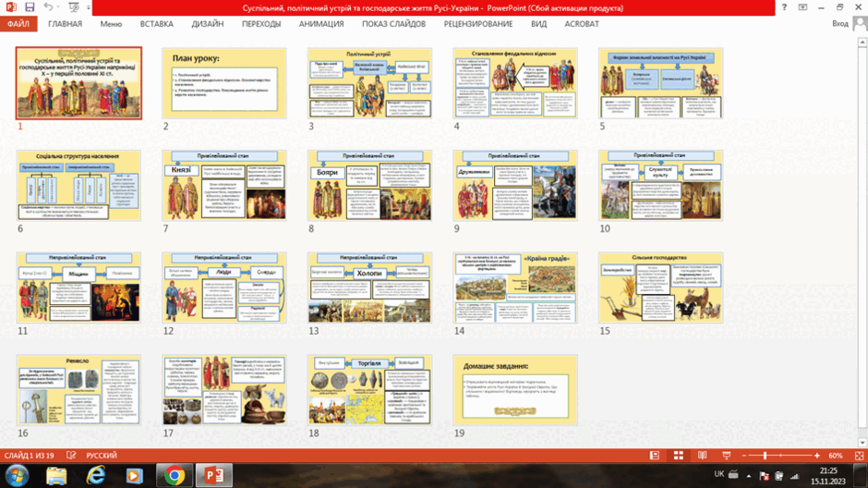Open the spell check icon in the status bar
This screenshot has width=868, height=488.
pyautogui.click(x=71, y=456)
